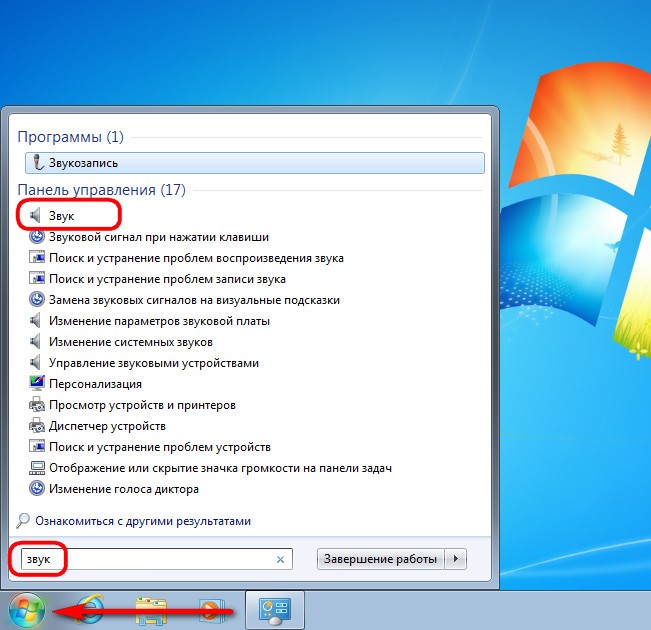
Task: Open Изменение системных звуков result
Action: 130,342
